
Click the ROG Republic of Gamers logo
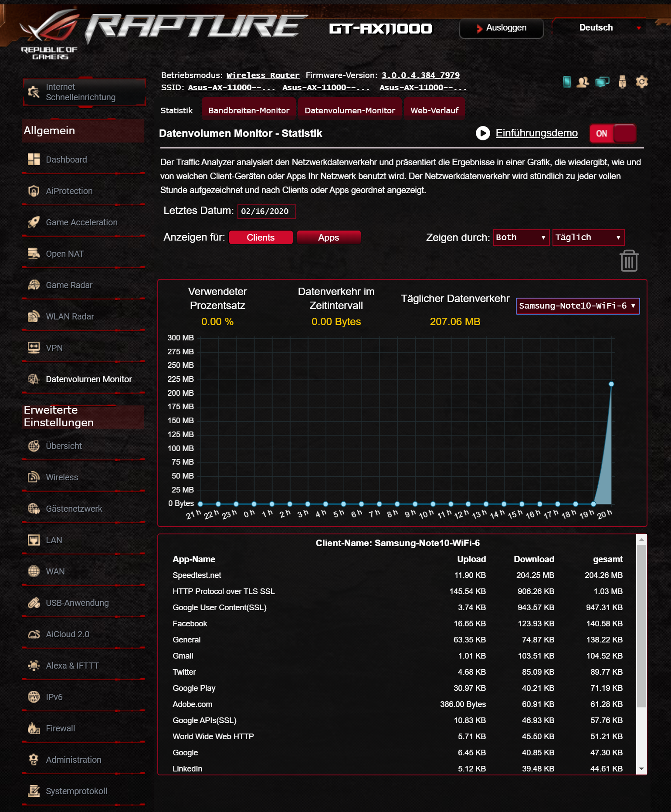click(49, 35)
